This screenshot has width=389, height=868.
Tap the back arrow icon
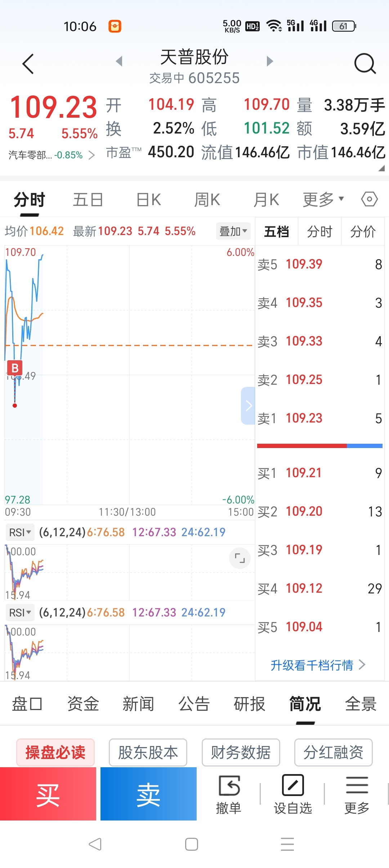coord(28,64)
